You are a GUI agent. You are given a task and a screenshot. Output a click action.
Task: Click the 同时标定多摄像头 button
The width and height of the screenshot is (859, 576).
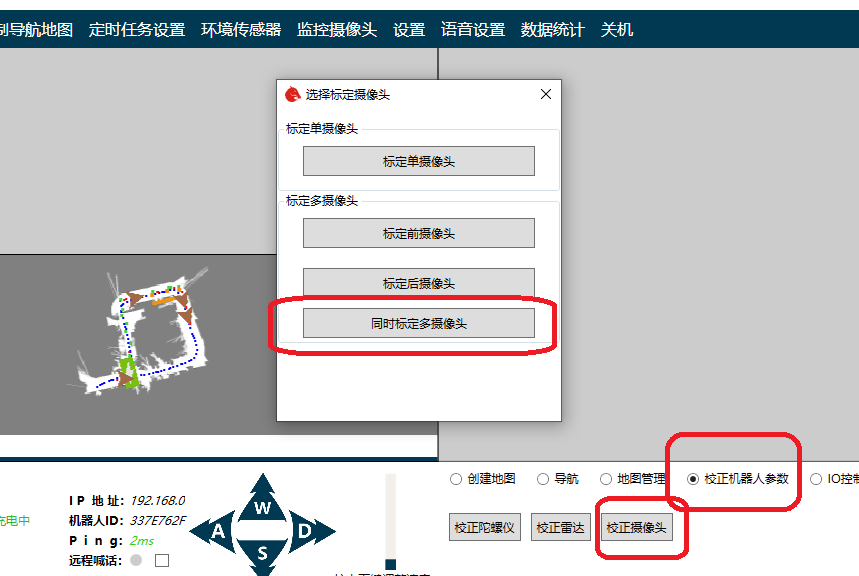click(419, 323)
